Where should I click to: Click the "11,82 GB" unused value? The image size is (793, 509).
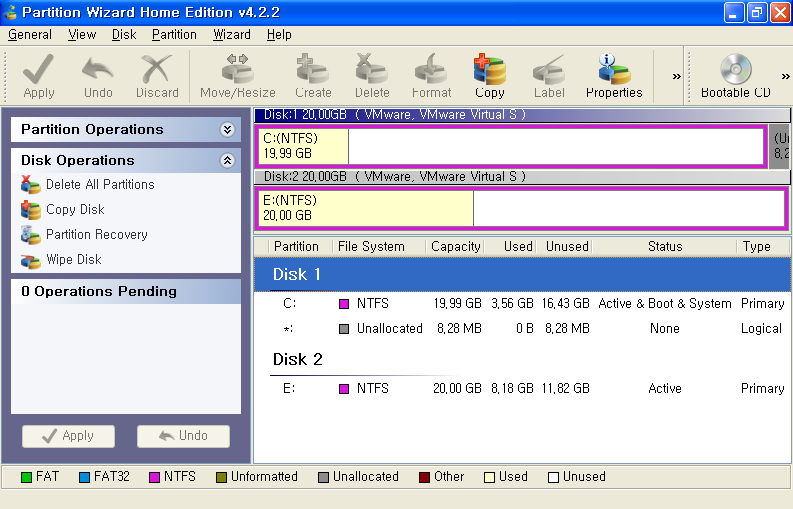pos(565,389)
